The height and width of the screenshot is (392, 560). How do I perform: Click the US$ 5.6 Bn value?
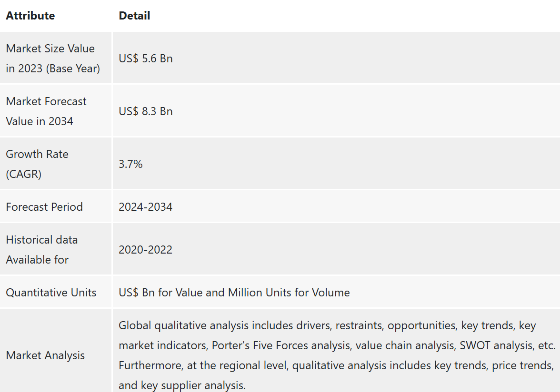tap(146, 59)
